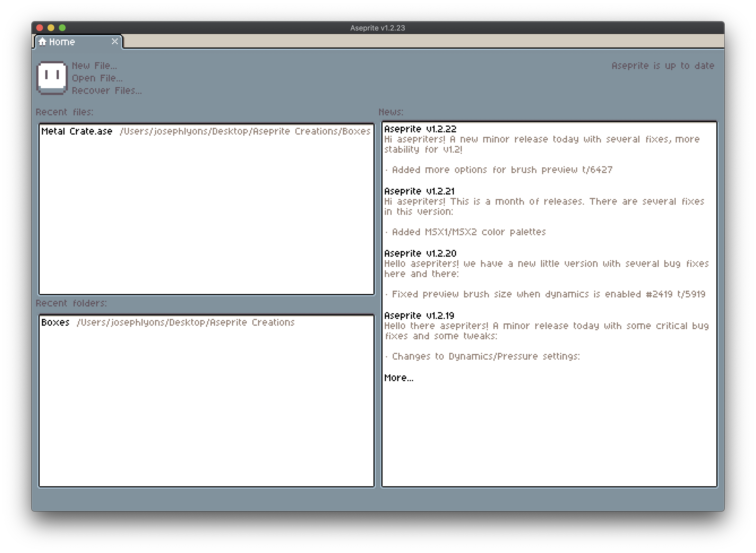This screenshot has width=756, height=553.
Task: Close the Home tab
Action: click(x=114, y=41)
